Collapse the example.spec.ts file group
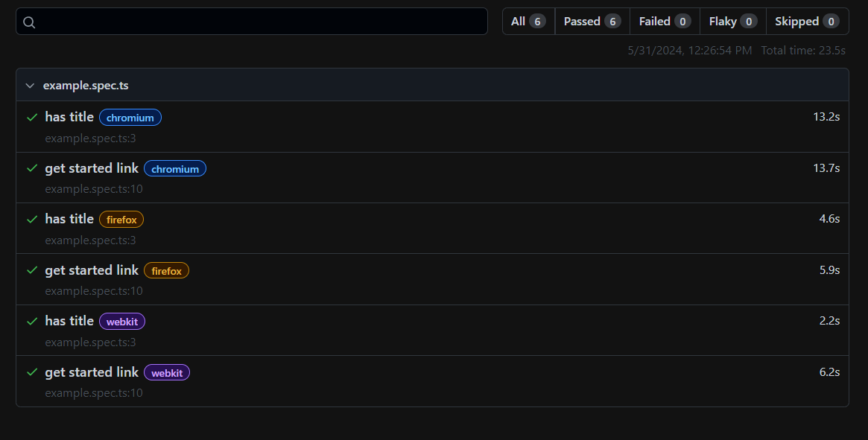The width and height of the screenshot is (868, 440). (x=31, y=86)
